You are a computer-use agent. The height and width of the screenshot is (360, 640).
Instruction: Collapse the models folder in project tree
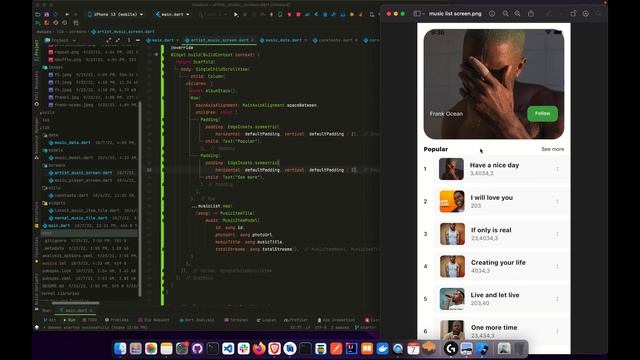coord(53,150)
